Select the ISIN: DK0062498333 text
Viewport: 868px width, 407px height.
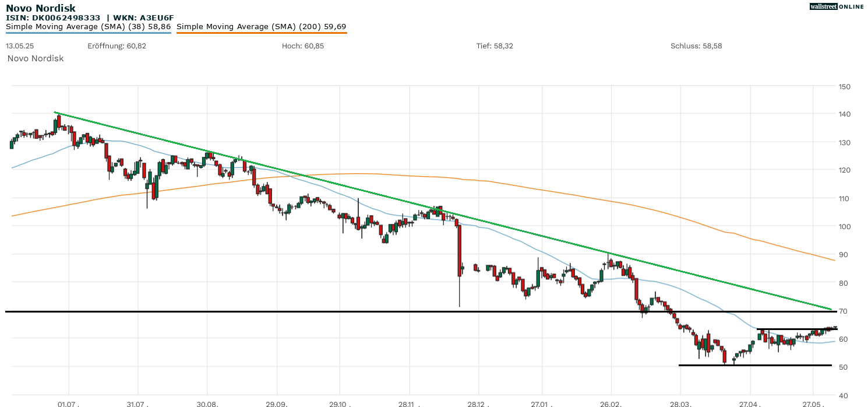(53, 18)
